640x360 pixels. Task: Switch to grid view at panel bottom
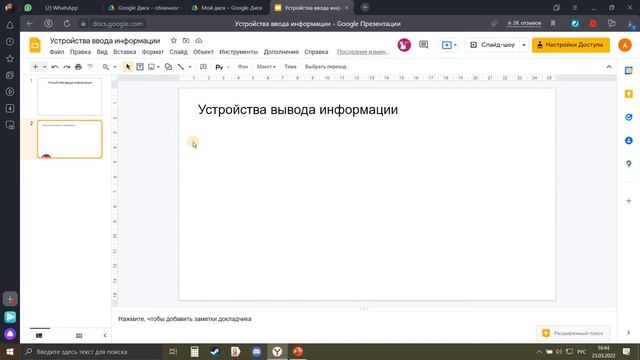(x=79, y=336)
